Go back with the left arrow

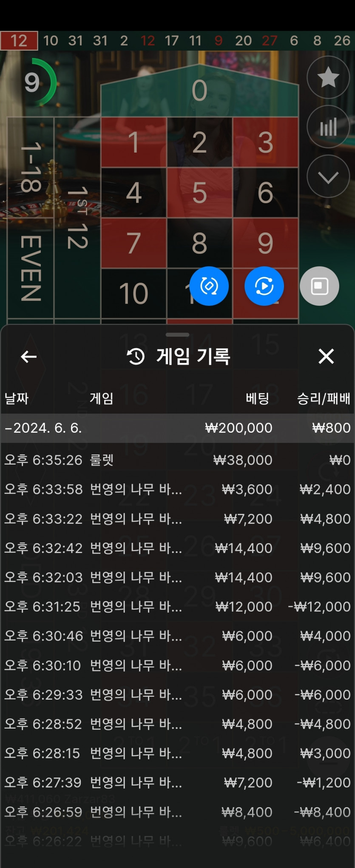click(28, 357)
